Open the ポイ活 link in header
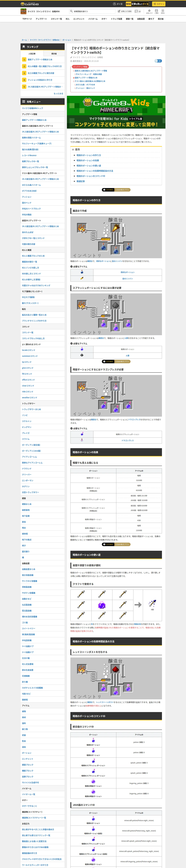This screenshot has height=868, width=186. coord(118,4)
